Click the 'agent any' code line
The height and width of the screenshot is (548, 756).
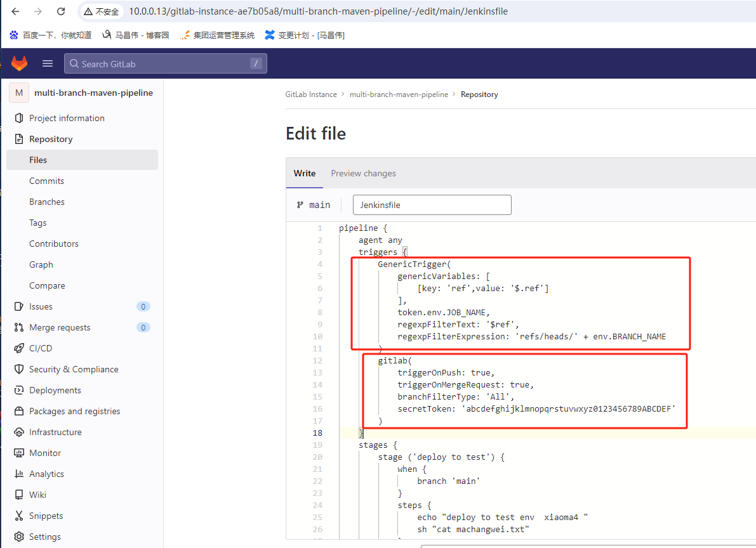[x=380, y=240]
